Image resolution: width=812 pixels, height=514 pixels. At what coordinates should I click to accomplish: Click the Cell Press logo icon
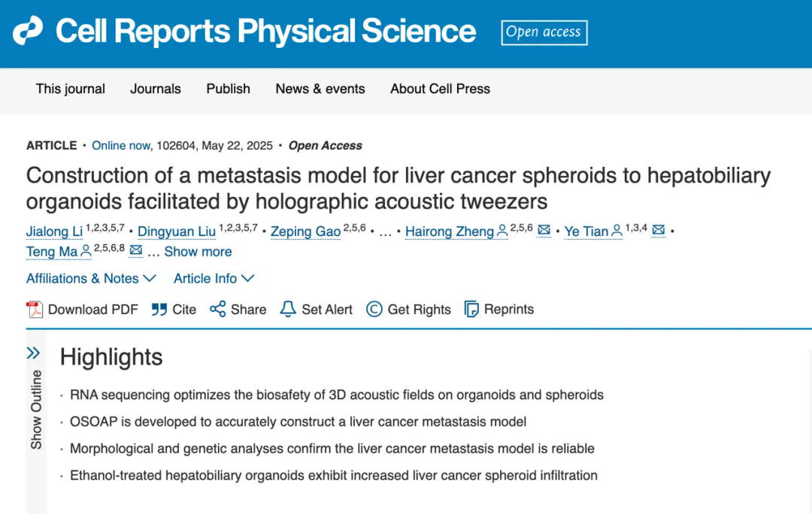(x=28, y=31)
